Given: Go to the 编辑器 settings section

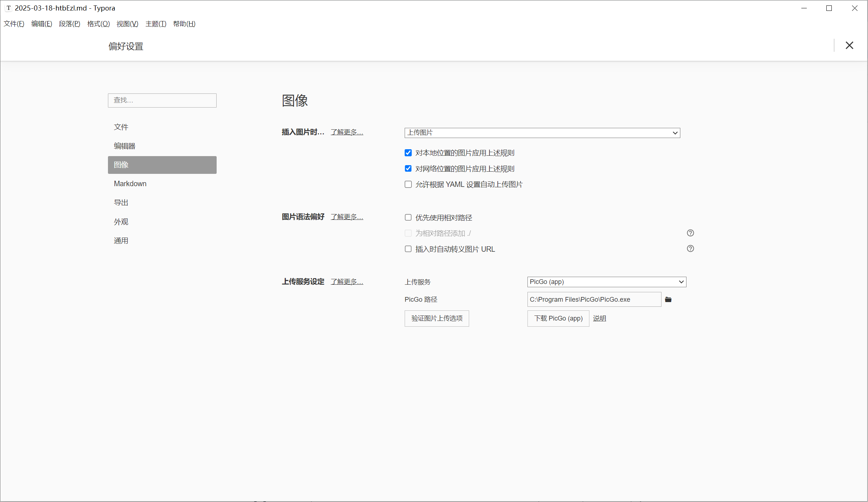Looking at the screenshot, I should click(x=162, y=146).
